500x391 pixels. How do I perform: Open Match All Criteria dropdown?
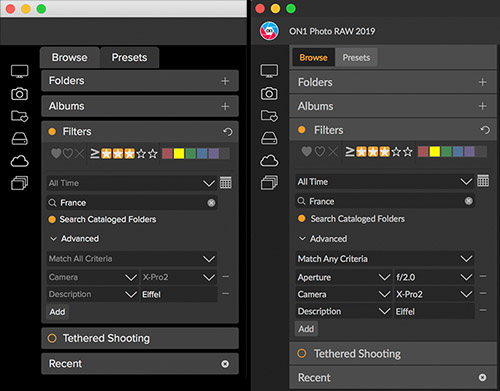[132, 259]
